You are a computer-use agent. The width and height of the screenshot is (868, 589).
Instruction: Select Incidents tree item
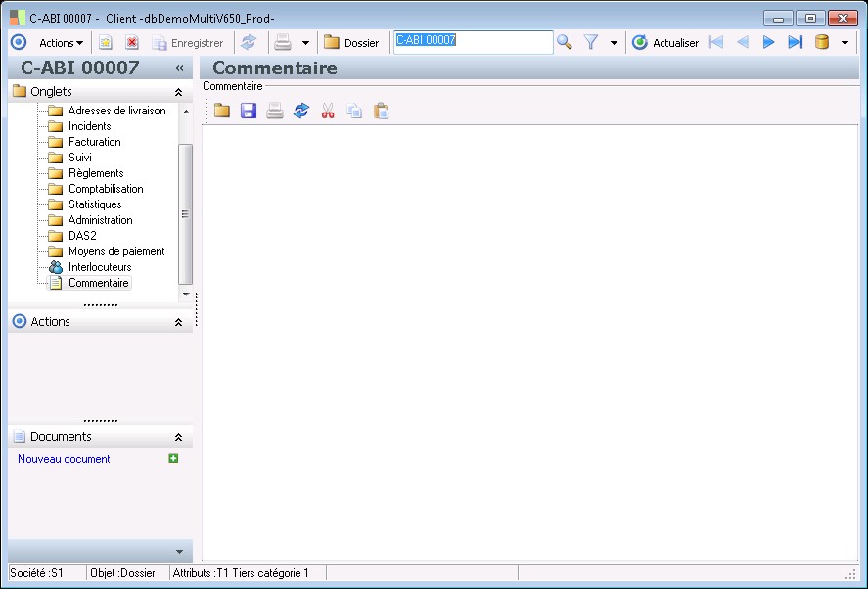(90, 126)
